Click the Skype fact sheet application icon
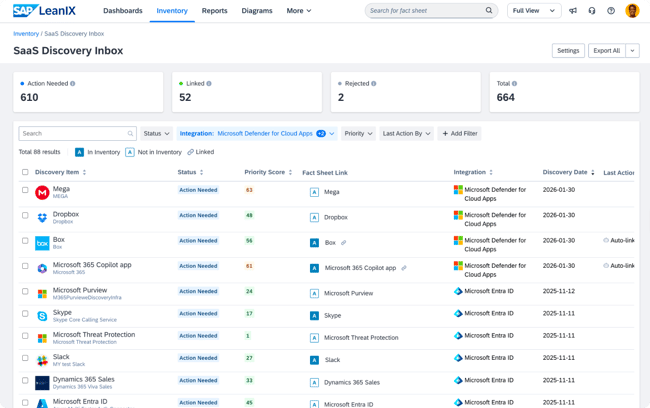The image size is (650, 408). point(315,316)
